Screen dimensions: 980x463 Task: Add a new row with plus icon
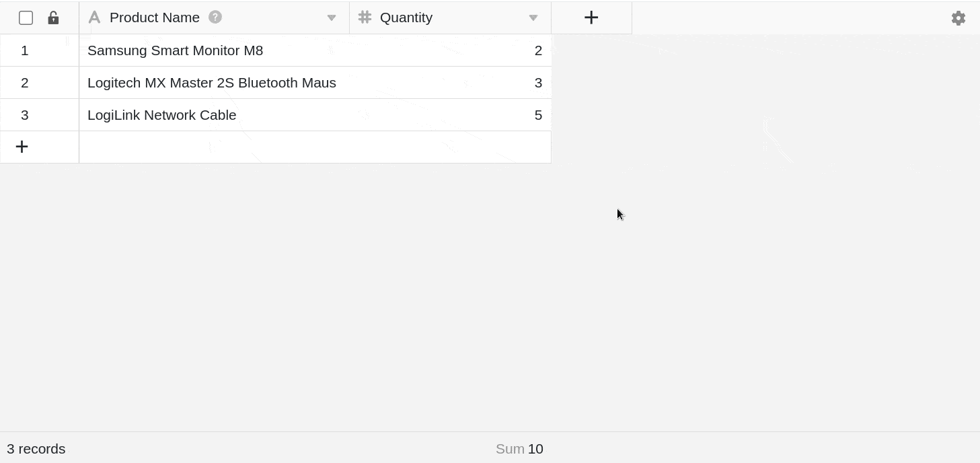coord(22,147)
